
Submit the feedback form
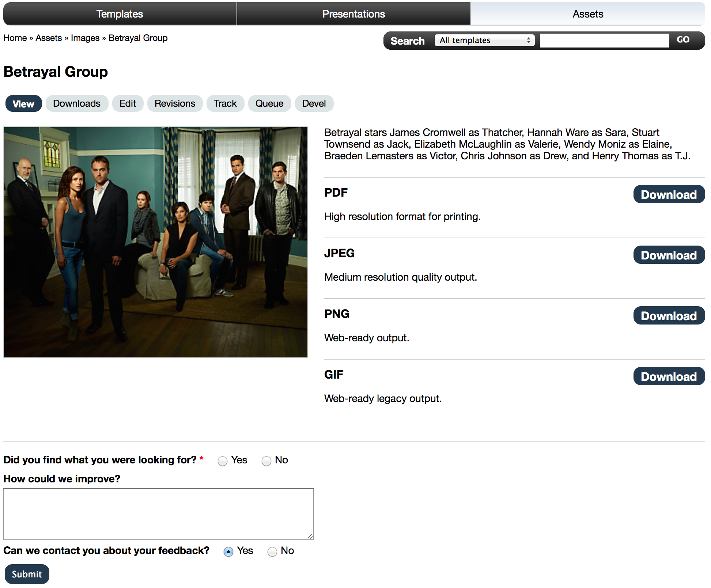click(x=27, y=574)
